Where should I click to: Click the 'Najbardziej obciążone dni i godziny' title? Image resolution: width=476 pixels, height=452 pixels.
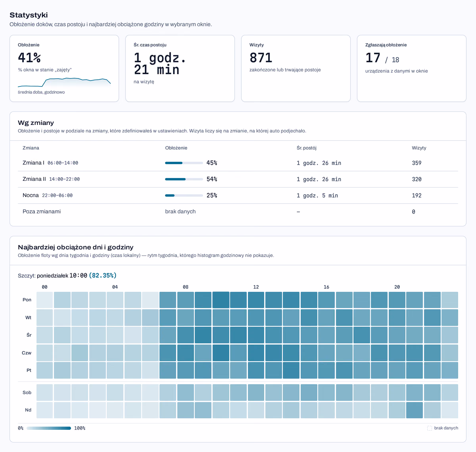point(76,247)
